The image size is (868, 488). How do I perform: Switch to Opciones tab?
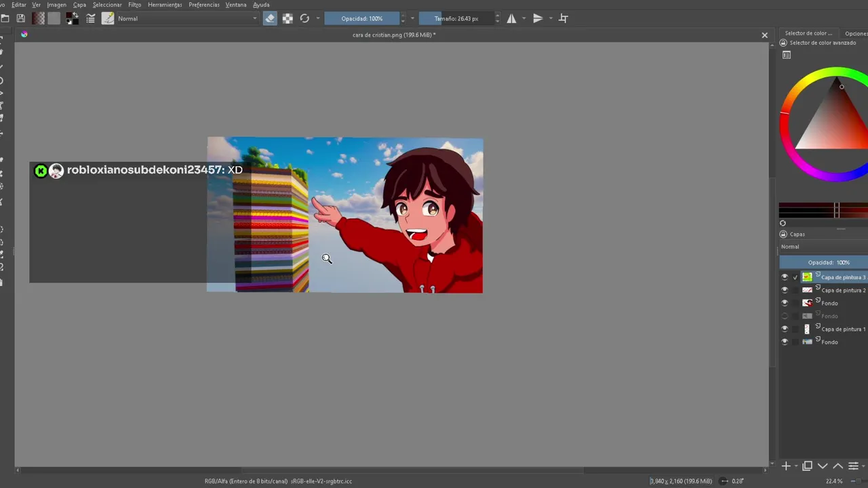[x=856, y=33]
